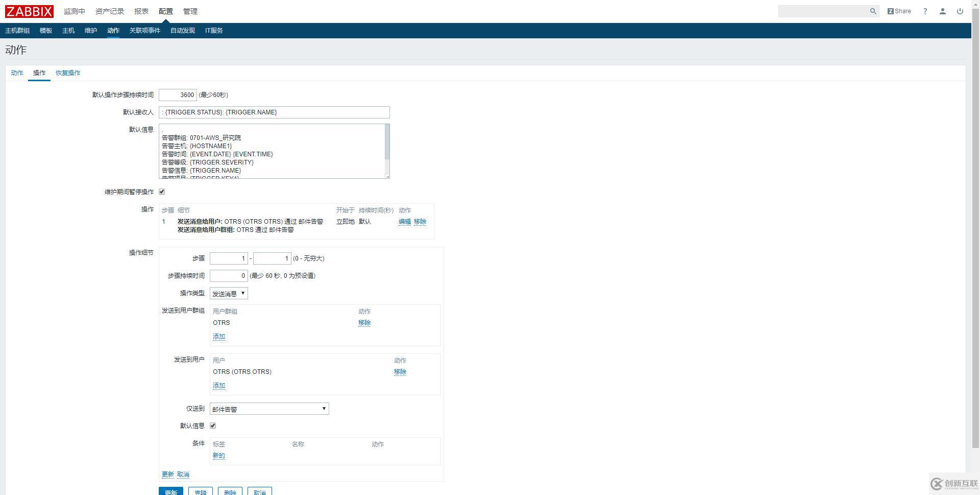
Task: Click the ZABBIX logo
Action: point(29,11)
